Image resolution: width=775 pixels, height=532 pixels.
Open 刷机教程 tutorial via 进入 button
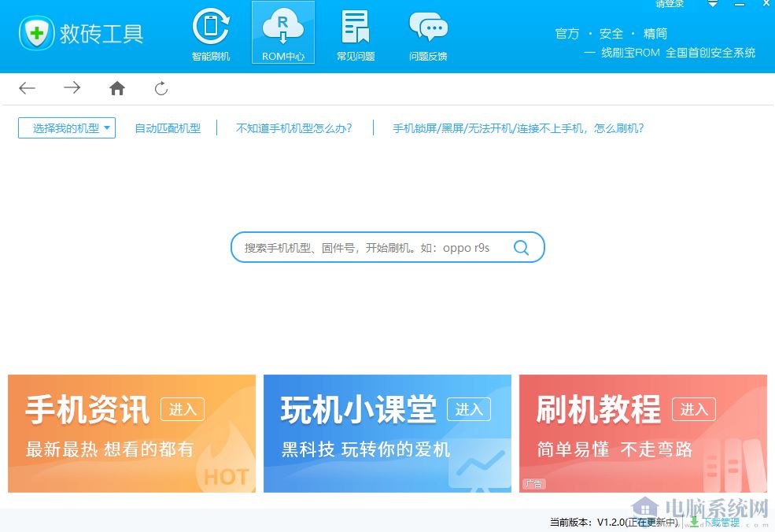click(693, 408)
